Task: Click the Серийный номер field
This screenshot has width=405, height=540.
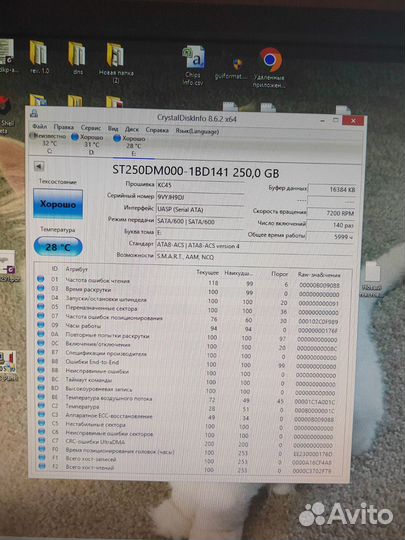Action: [200, 197]
